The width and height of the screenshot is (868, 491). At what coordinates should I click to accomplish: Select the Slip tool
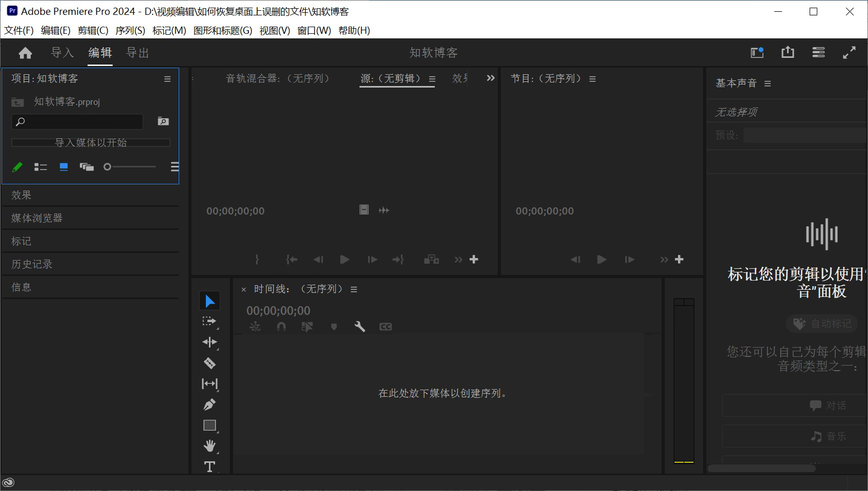(209, 383)
